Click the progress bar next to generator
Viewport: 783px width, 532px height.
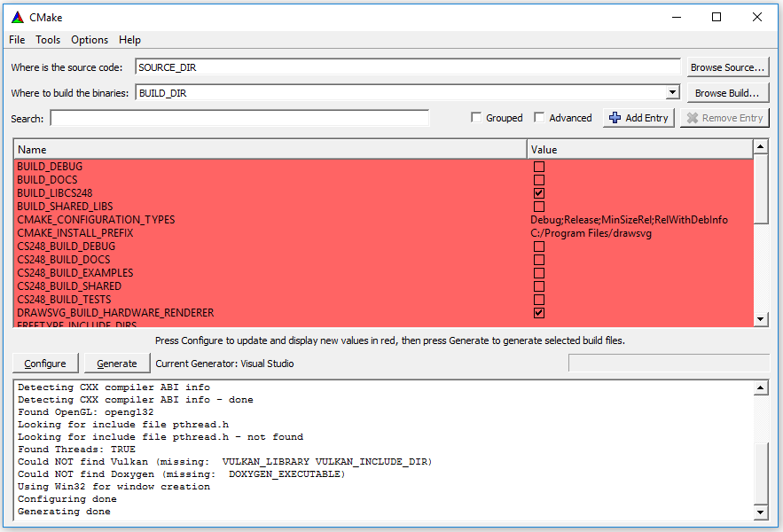click(x=669, y=364)
